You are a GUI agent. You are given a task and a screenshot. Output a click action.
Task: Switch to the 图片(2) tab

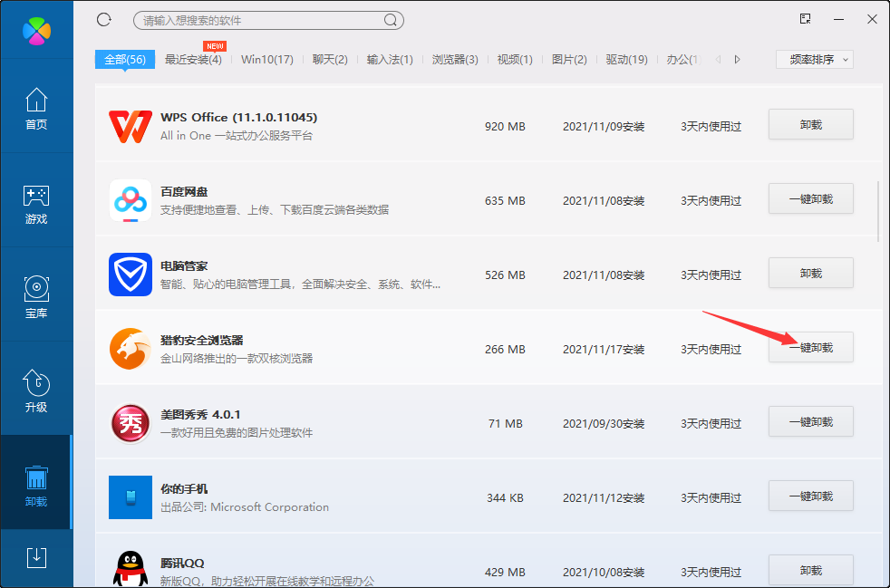(x=569, y=60)
